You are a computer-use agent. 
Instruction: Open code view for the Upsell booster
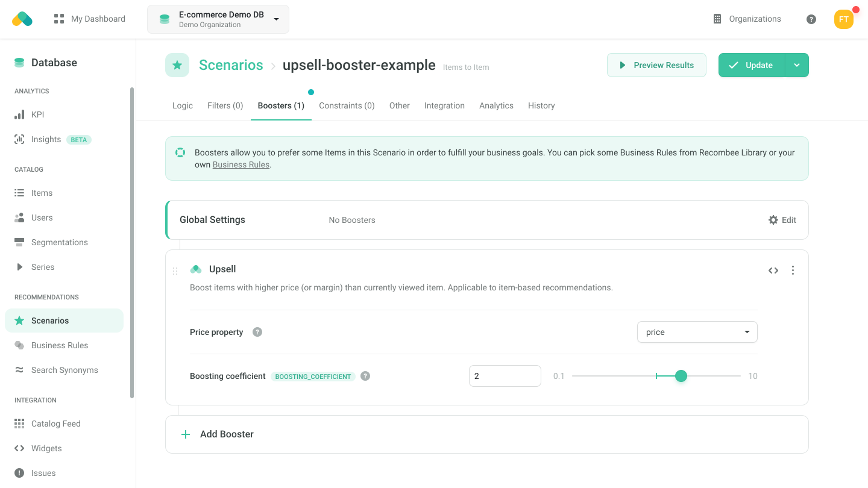pos(773,270)
